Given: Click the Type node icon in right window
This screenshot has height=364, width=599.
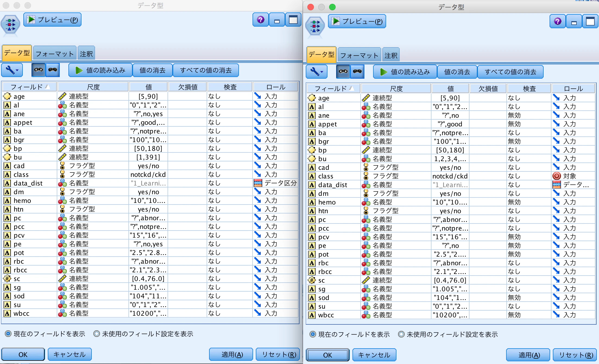Looking at the screenshot, I should point(315,26).
